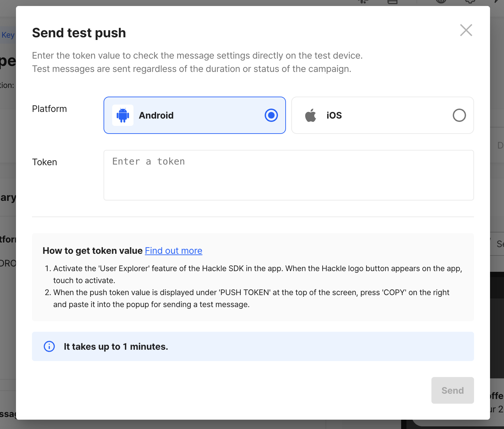Select the Android platform radio button

271,115
